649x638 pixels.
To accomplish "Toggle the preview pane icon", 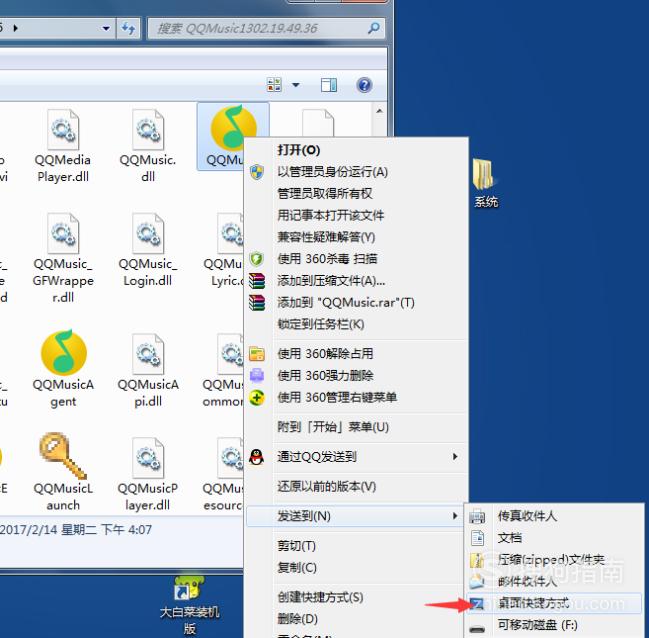I will tap(329, 85).
